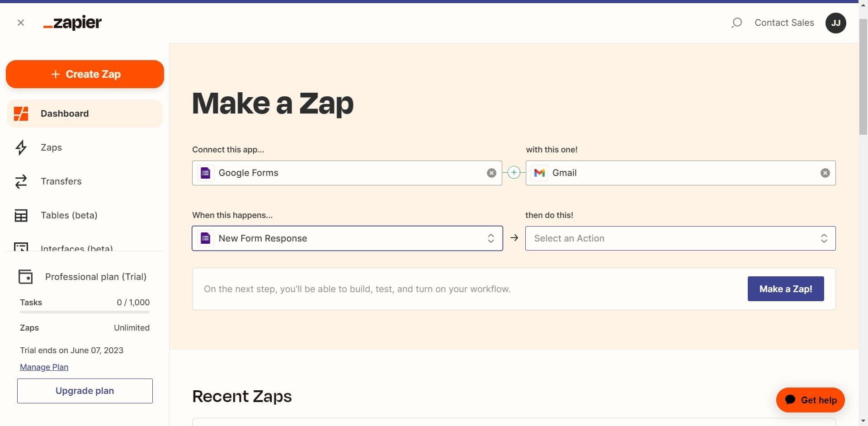
Task: Expand the Select an Action dropdown
Action: point(680,238)
